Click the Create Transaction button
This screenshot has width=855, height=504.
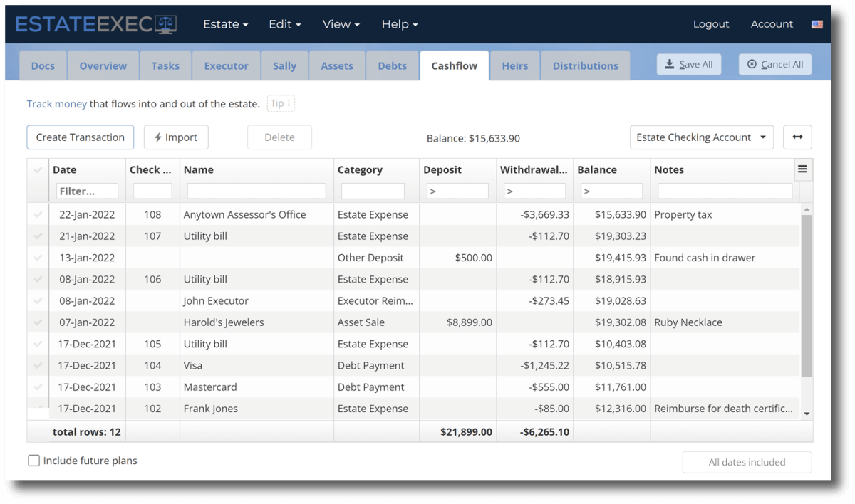[x=80, y=137]
